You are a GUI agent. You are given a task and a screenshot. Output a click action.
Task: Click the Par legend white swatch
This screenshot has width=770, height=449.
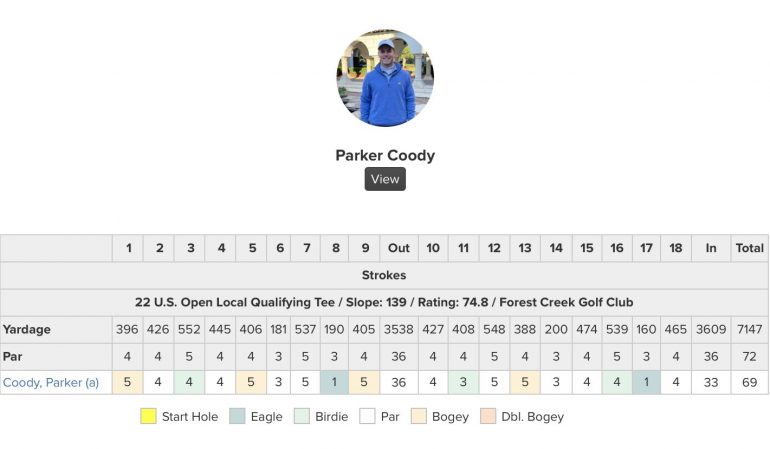point(367,416)
